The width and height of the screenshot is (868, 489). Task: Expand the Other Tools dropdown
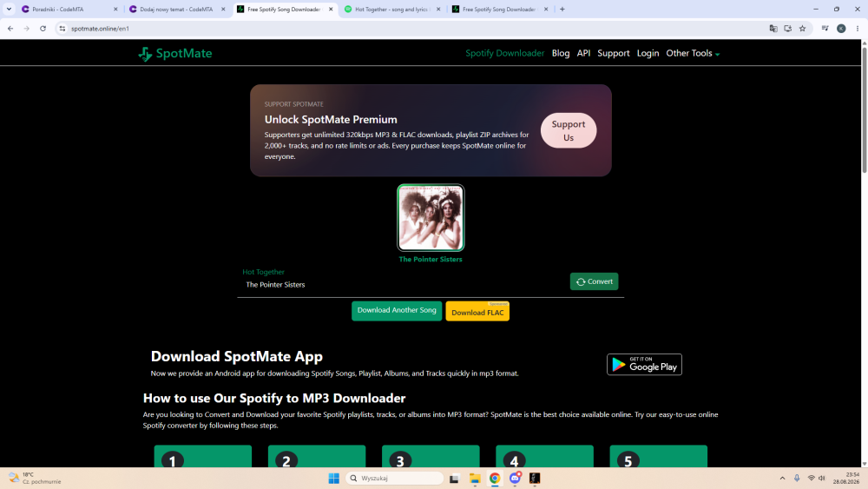pyautogui.click(x=693, y=53)
